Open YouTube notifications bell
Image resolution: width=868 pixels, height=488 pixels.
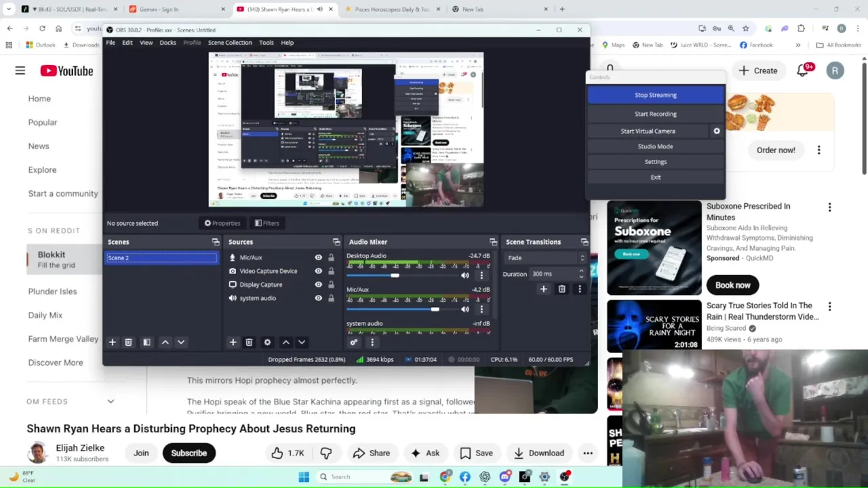(803, 70)
